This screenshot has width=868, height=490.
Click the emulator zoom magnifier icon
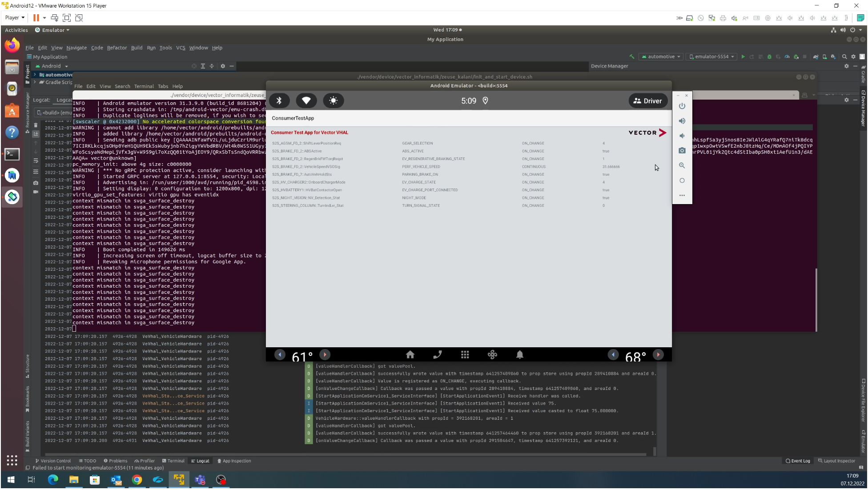point(682,165)
